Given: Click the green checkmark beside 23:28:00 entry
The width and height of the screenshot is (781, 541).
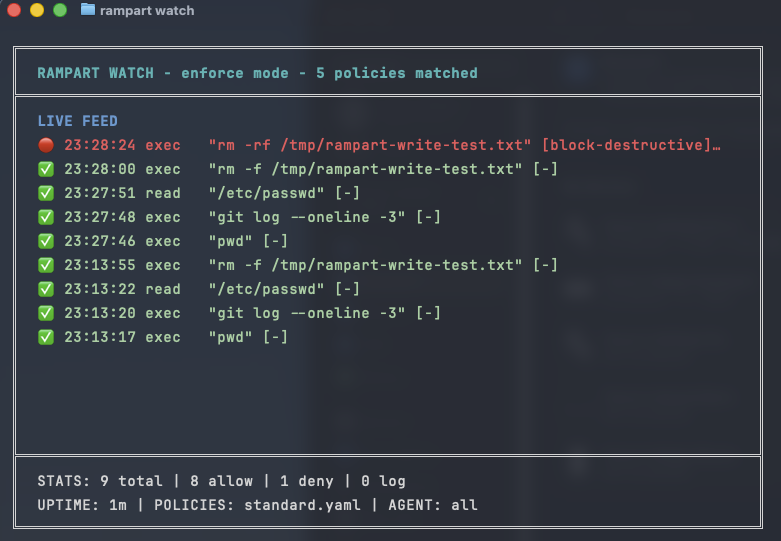Looking at the screenshot, I should [45, 169].
